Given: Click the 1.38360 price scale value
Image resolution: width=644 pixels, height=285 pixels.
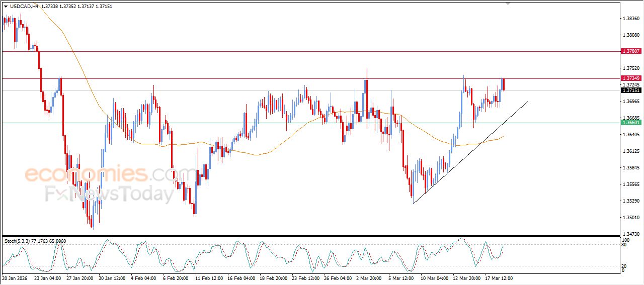Looking at the screenshot, I should 631,19.
